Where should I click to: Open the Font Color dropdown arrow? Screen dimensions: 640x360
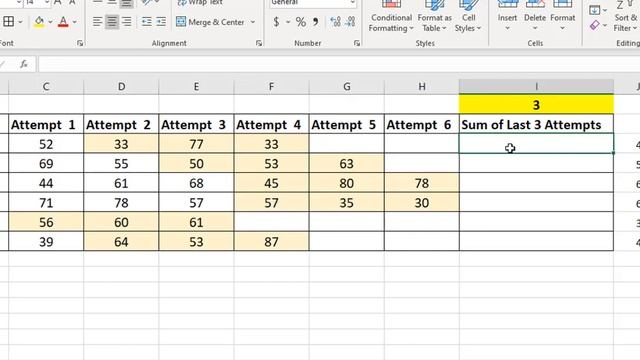pyautogui.click(x=74, y=22)
